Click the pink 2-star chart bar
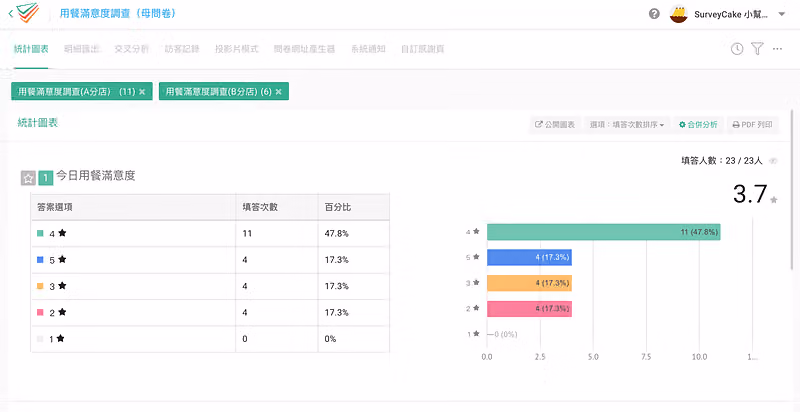The width and height of the screenshot is (800, 412). [x=529, y=309]
